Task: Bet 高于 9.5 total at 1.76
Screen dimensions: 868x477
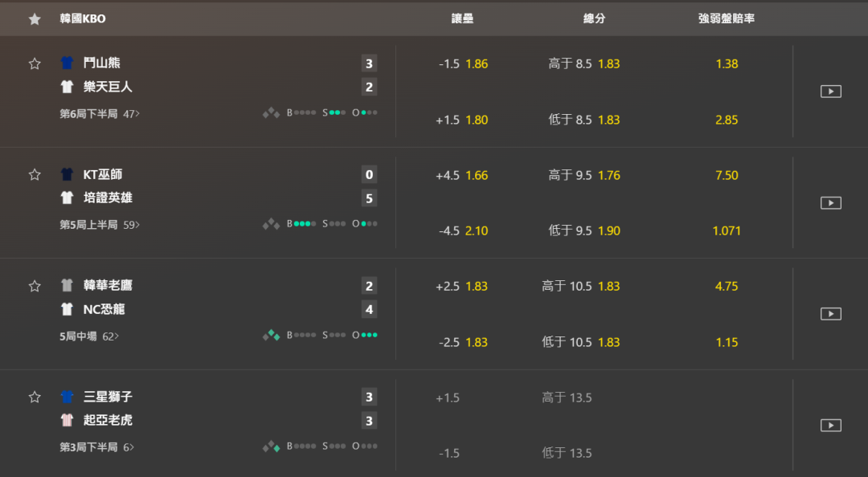Action: [x=584, y=175]
